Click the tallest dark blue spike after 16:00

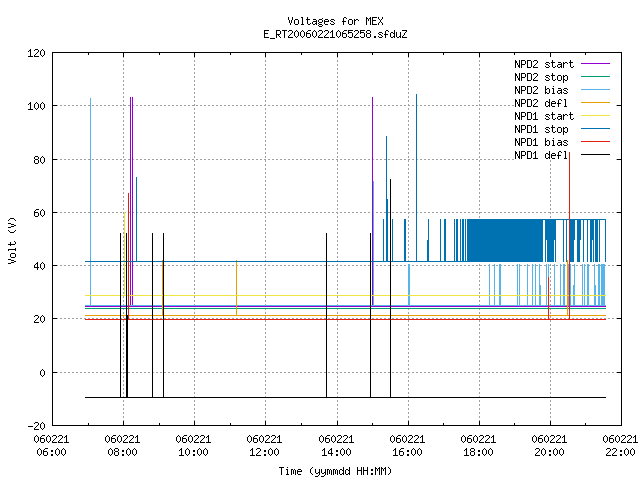pos(416,178)
